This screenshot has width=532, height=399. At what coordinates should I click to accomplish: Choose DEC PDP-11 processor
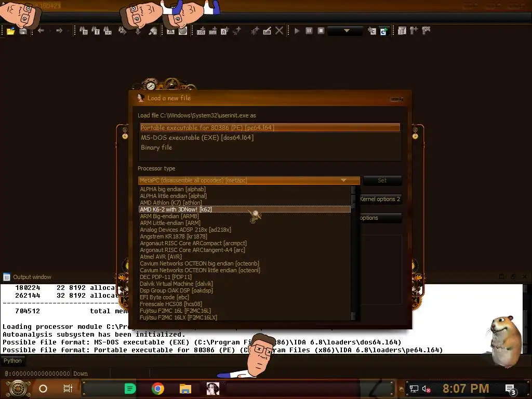(x=245, y=277)
